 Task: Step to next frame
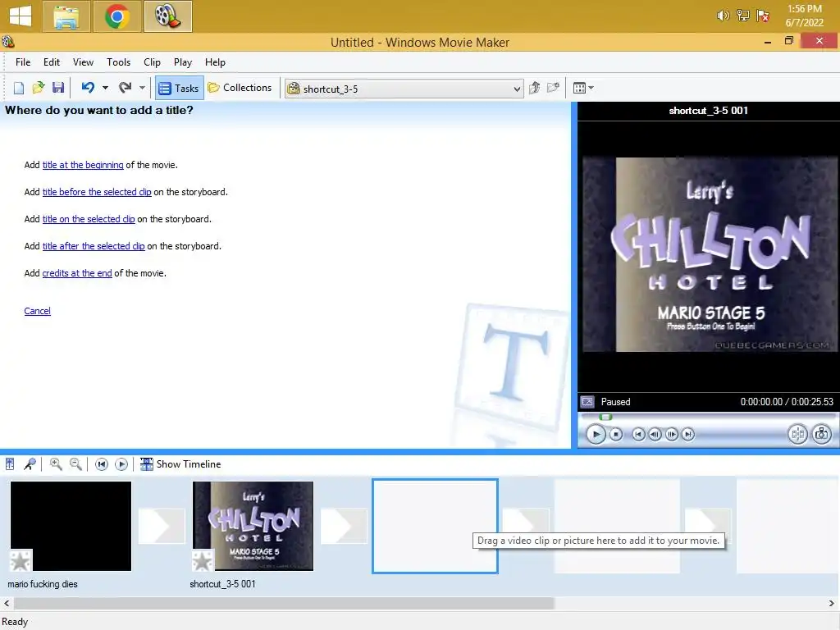tap(672, 435)
